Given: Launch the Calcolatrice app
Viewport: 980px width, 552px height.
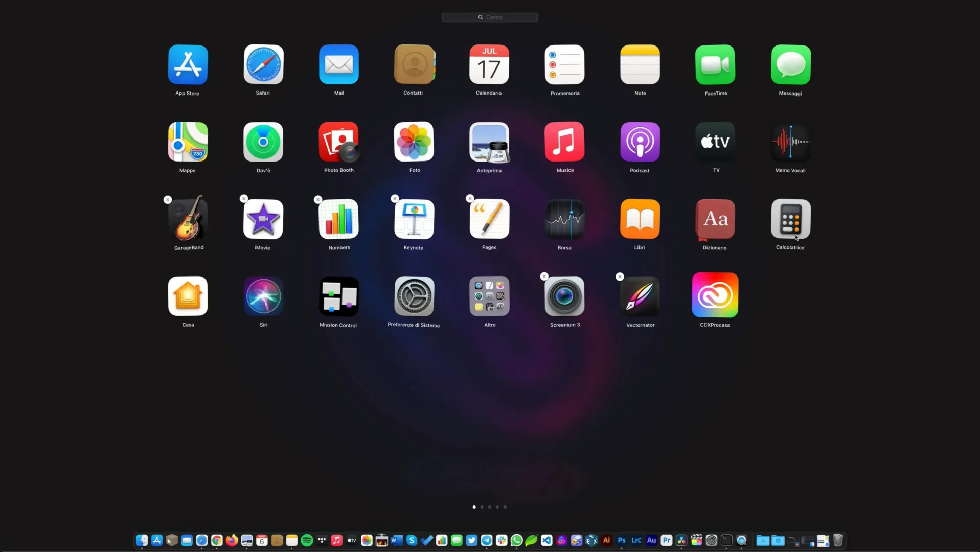Looking at the screenshot, I should [791, 219].
